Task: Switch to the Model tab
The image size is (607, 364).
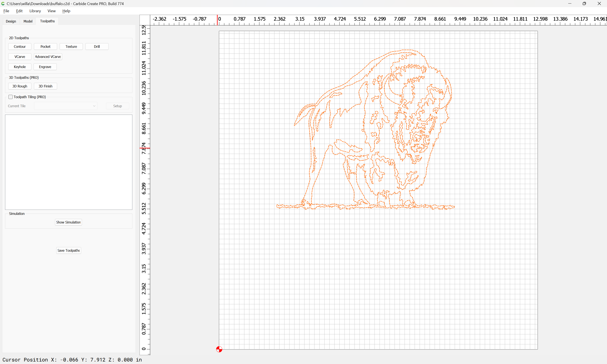Action: pos(28,21)
